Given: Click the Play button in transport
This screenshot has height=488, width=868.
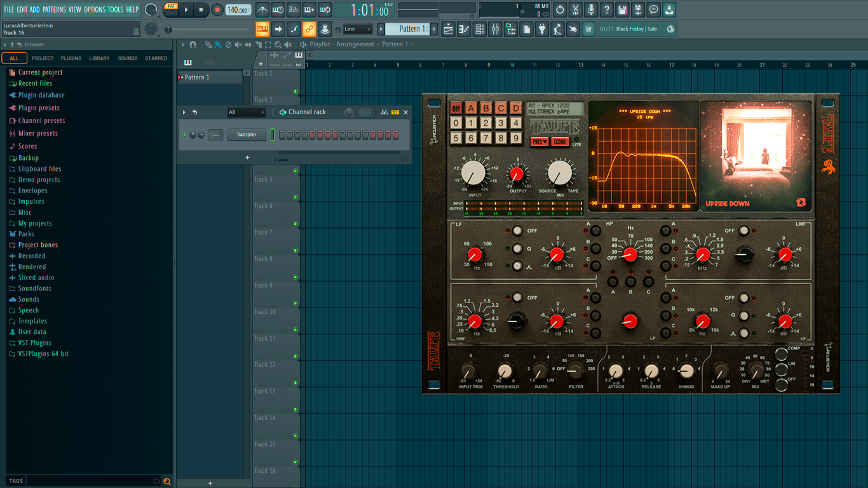Looking at the screenshot, I should coord(186,10).
